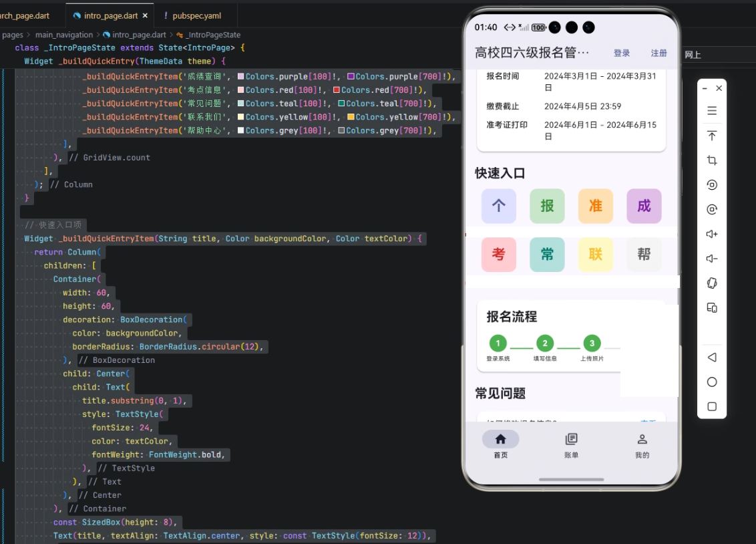Viewport: 756px width, 544px height.
Task: Click the emulator volume down icon
Action: point(712,259)
